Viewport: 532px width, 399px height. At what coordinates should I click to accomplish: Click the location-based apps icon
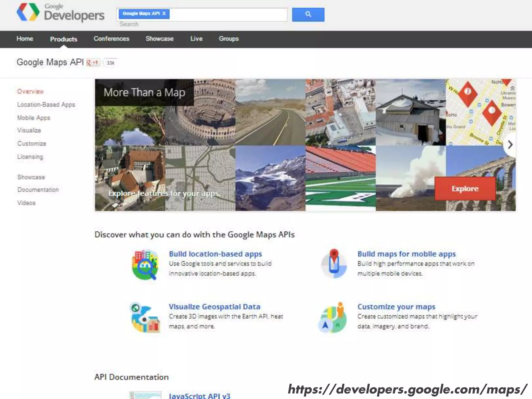point(145,265)
